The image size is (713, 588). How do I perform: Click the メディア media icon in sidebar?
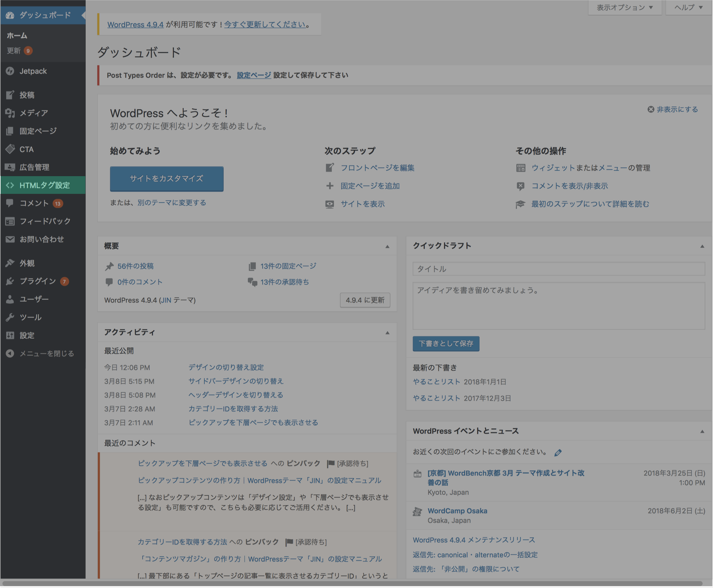(10, 113)
